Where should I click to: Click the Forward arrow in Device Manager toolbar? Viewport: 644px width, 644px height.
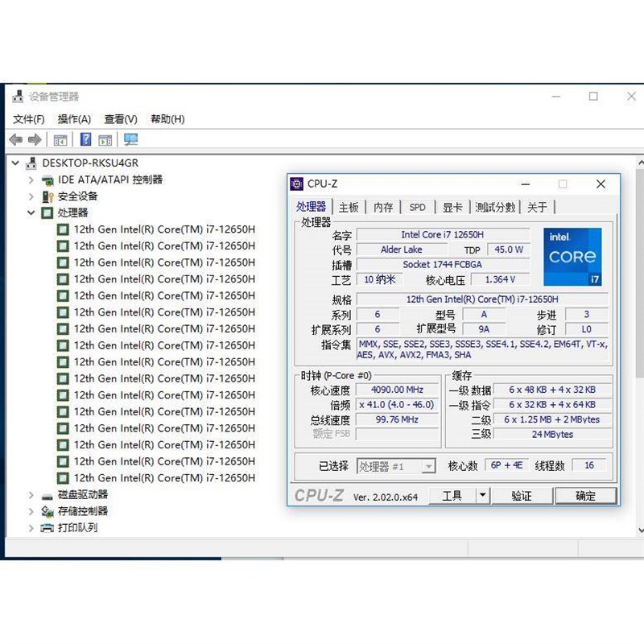point(35,140)
